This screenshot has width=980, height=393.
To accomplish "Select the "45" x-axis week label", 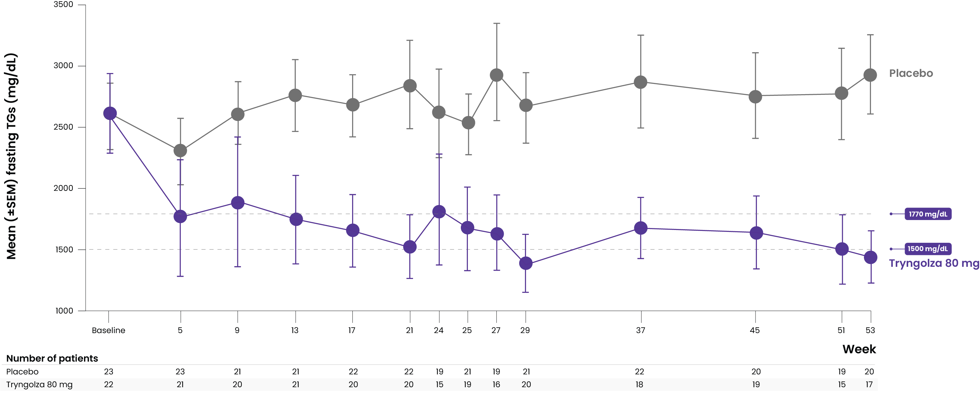I will (755, 330).
